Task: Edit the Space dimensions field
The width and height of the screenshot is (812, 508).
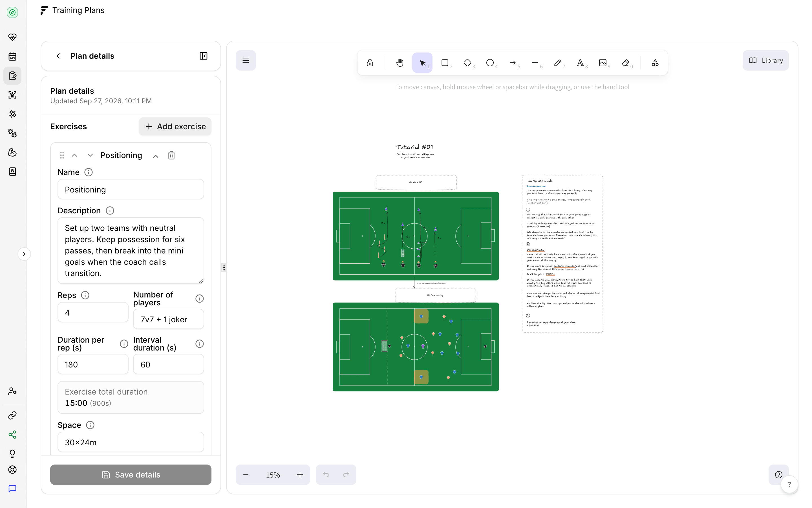Action: [x=131, y=442]
